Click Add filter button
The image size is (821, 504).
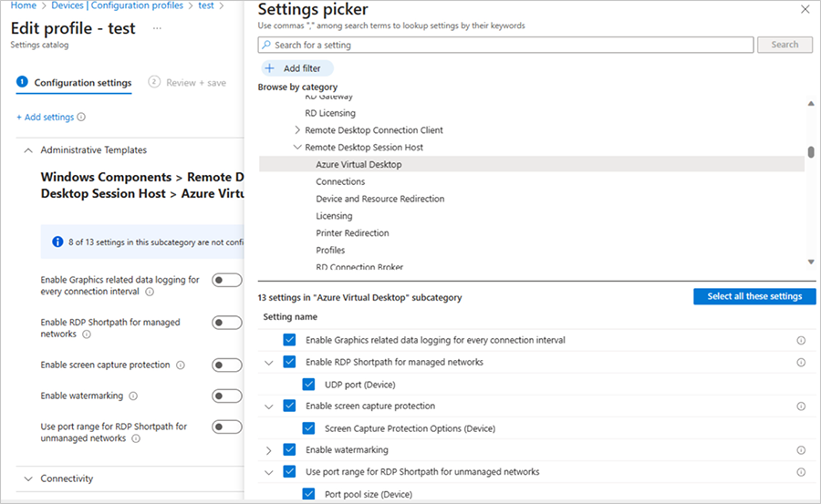pos(296,68)
